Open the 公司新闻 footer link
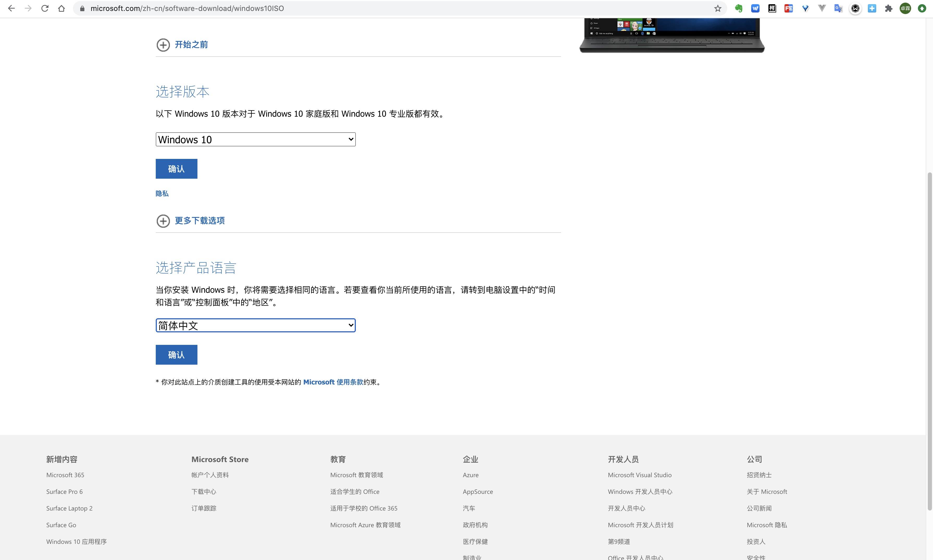The image size is (933, 560). pos(759,508)
